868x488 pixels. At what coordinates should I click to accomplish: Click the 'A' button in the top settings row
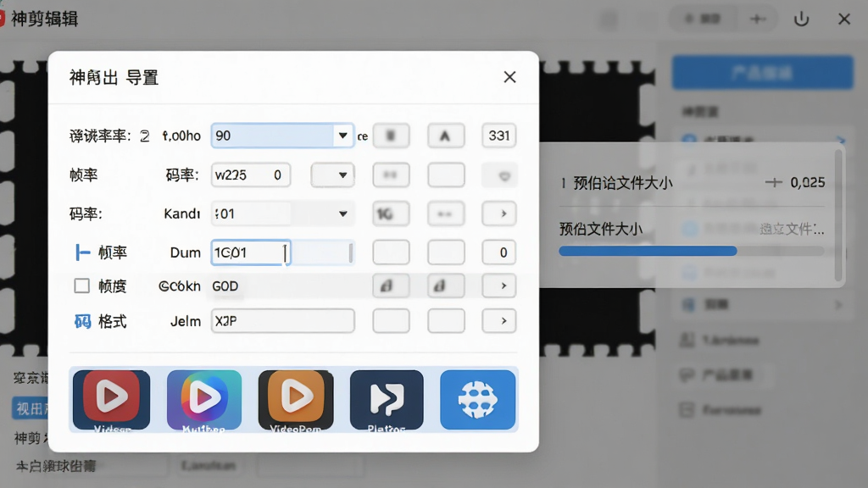(x=446, y=136)
